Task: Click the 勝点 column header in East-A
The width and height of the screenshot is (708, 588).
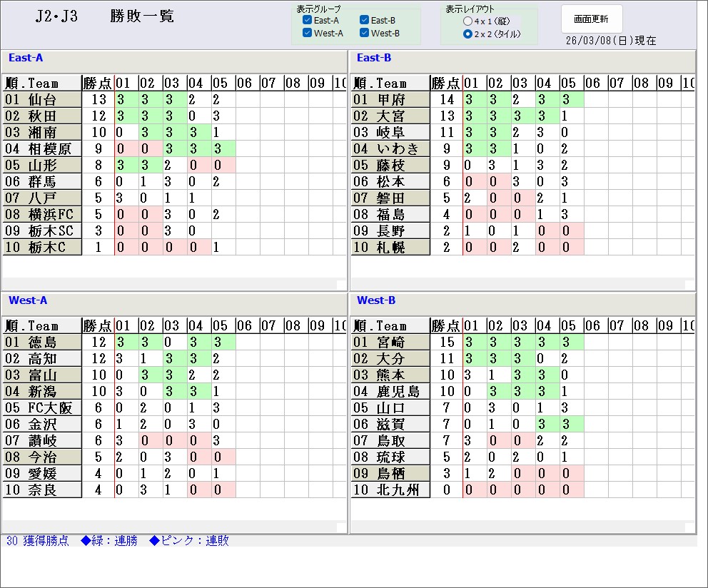Action: coord(98,83)
